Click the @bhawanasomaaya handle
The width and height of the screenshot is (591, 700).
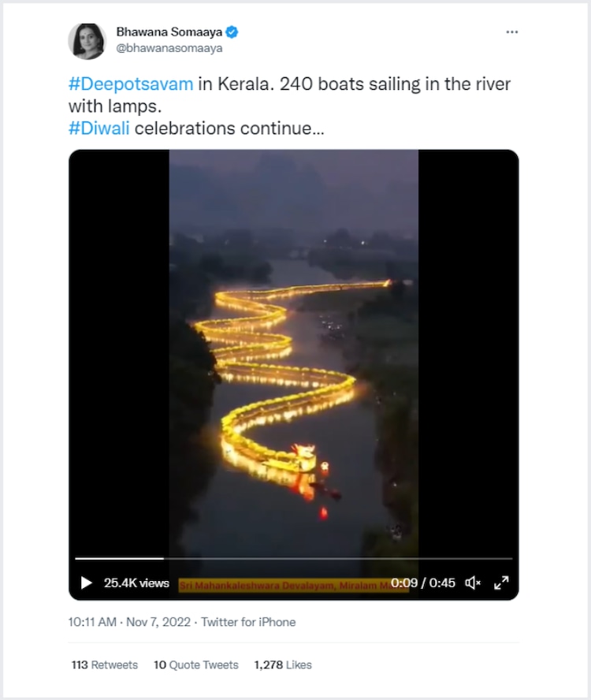[x=169, y=48]
